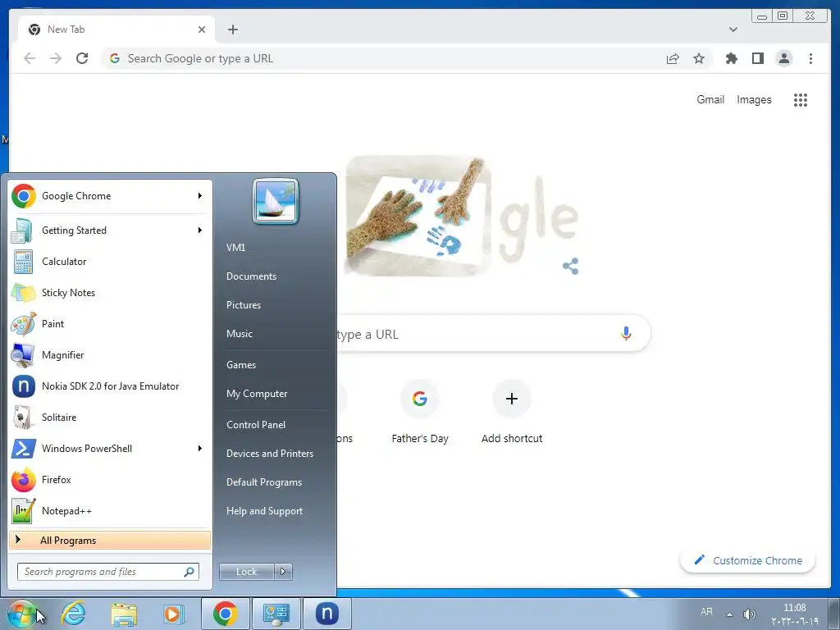Image resolution: width=840 pixels, height=630 pixels.
Task: Open the Calculator program
Action: (x=110, y=262)
